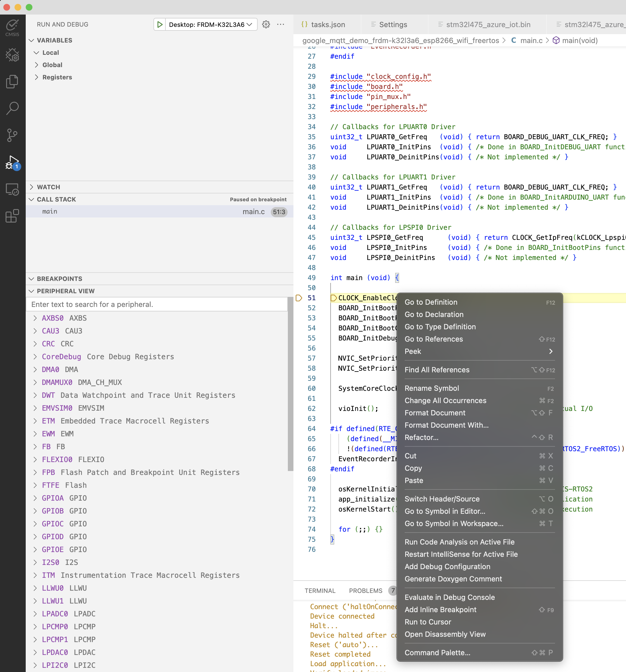This screenshot has height=672, width=626.
Task: Open launch.json via the gear icon
Action: 266,25
